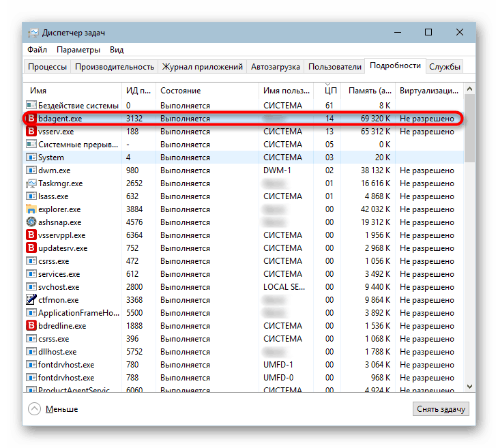This screenshot has height=448, width=498.
Task: Click the bdredline.exe Bitdefender icon
Action: (31, 326)
